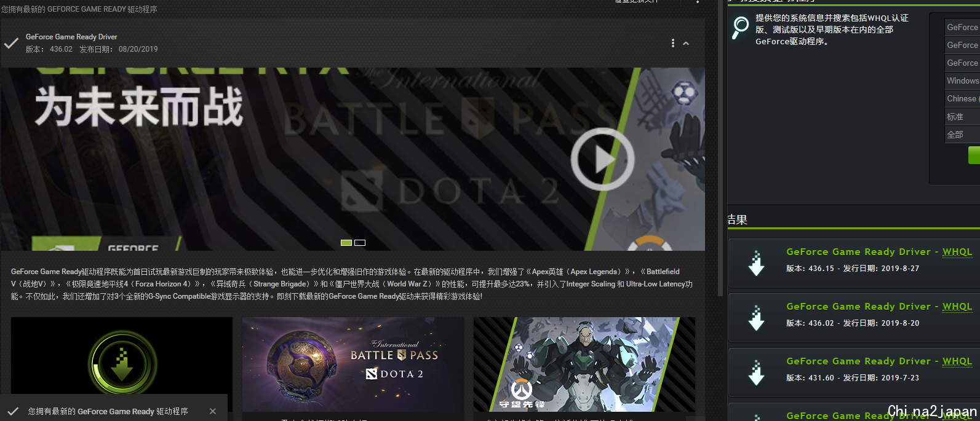Dismiss the latest driver notification toast

(x=213, y=411)
